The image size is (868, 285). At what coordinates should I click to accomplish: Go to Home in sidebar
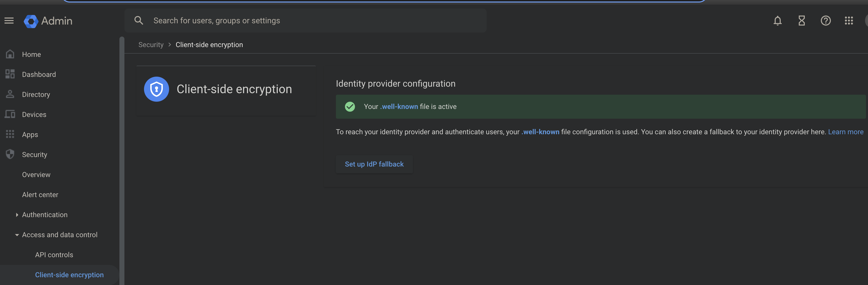31,55
